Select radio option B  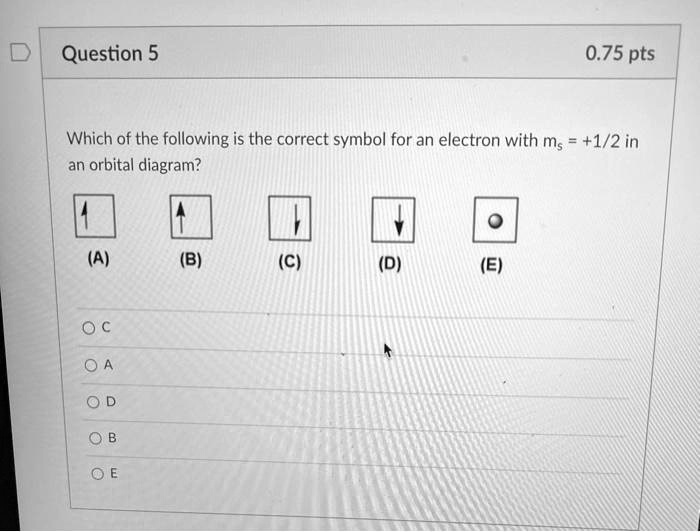(x=95, y=439)
